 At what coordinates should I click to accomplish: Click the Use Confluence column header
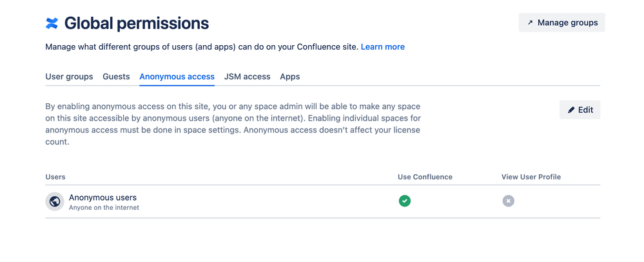(x=425, y=177)
